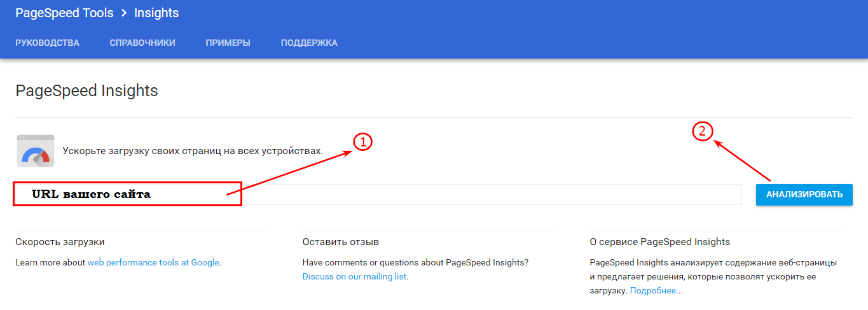This screenshot has width=868, height=310.
Task: Select the Insights breadcrumb item
Action: pos(156,13)
